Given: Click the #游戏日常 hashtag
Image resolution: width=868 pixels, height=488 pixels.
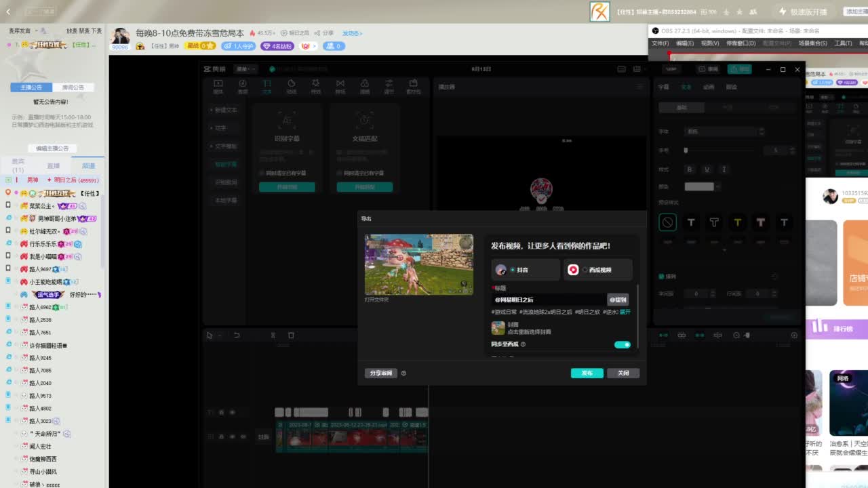Looking at the screenshot, I should tap(504, 312).
